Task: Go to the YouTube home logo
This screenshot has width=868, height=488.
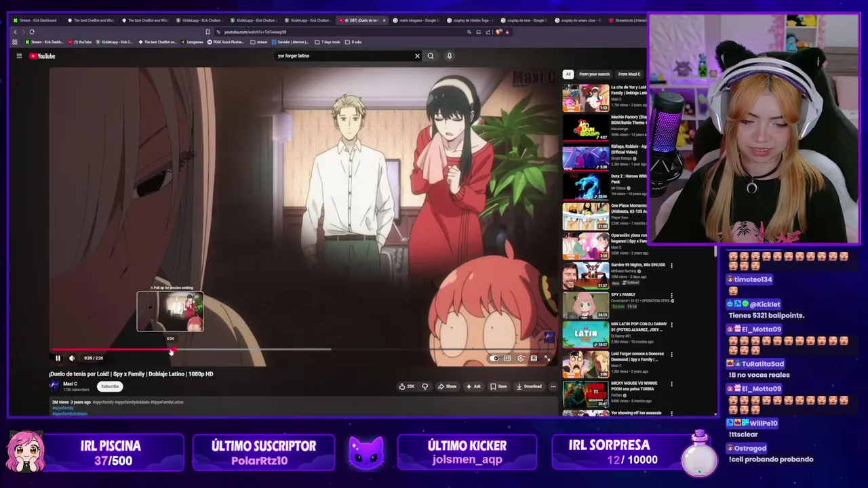Action: [x=42, y=56]
